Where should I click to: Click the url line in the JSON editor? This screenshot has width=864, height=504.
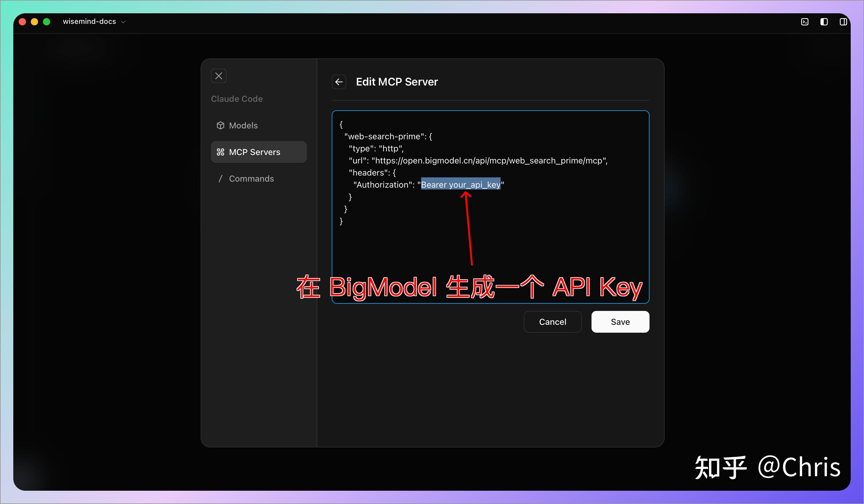click(x=478, y=160)
